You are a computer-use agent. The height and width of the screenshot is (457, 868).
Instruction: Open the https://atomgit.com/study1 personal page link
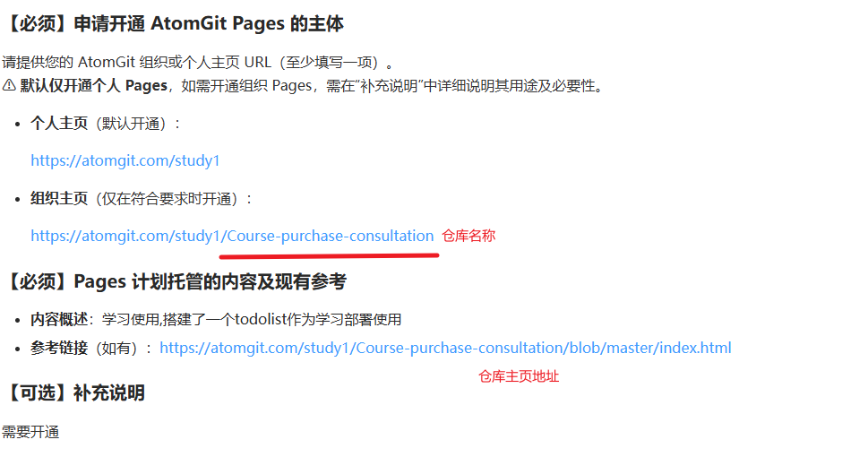point(125,160)
